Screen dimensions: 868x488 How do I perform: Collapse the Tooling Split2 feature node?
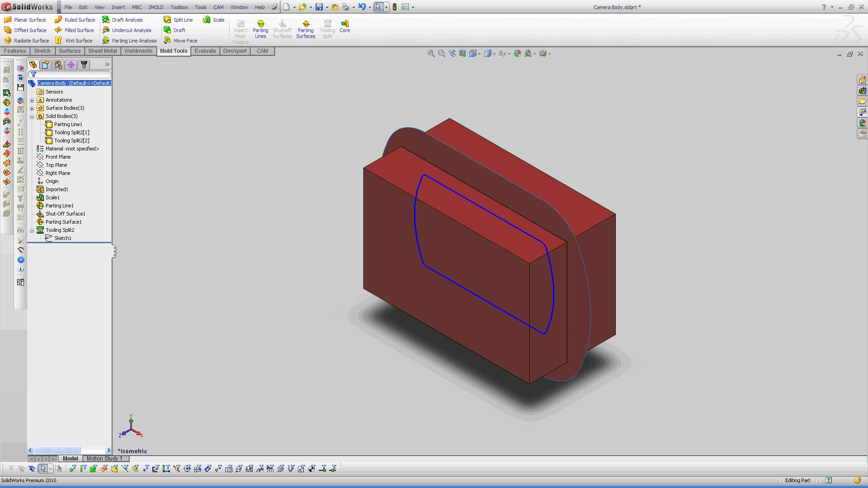pyautogui.click(x=32, y=230)
